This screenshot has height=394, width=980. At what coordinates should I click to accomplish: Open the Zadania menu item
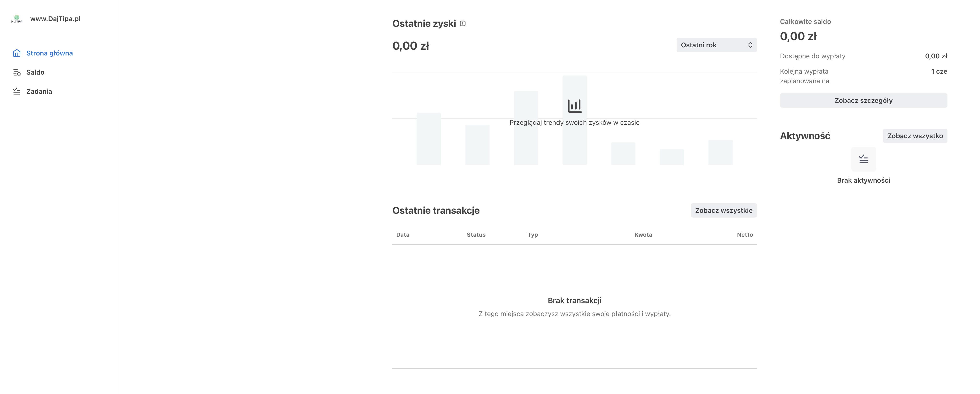coord(39,91)
